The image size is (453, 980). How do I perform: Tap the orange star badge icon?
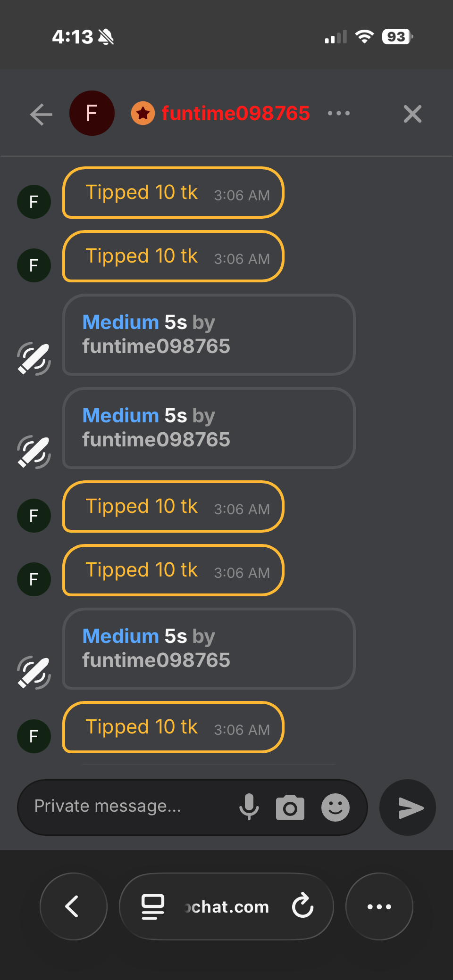143,114
